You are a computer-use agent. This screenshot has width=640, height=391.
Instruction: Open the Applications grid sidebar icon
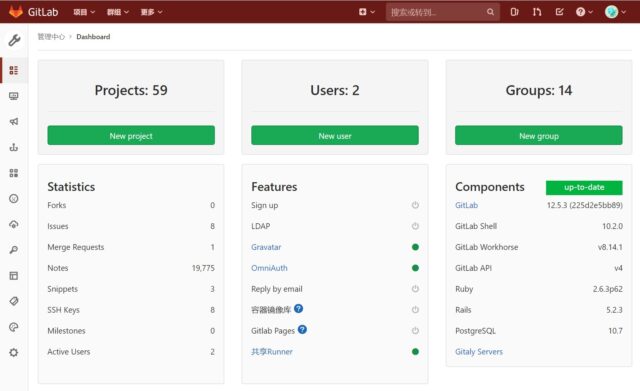[13, 173]
